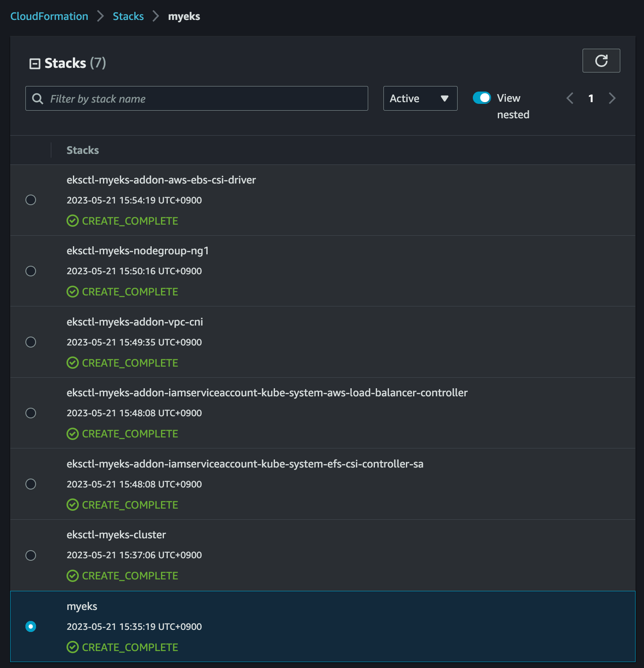
Task: Open stack eksctl-myeks-addon-aws-ebs-csi-driver
Action: [161, 180]
